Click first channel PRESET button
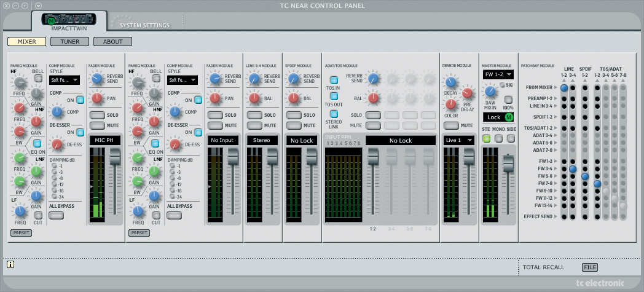 pyautogui.click(x=21, y=233)
